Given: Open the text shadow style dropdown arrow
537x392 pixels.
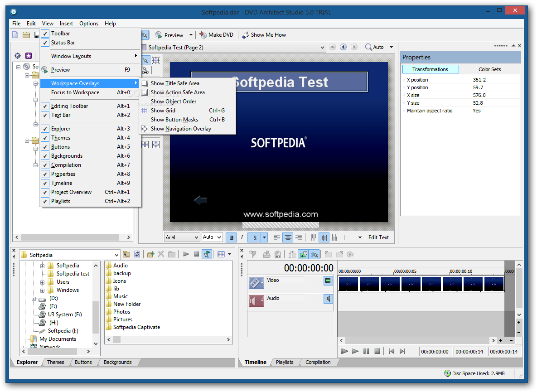Looking at the screenshot, I should click(264, 237).
